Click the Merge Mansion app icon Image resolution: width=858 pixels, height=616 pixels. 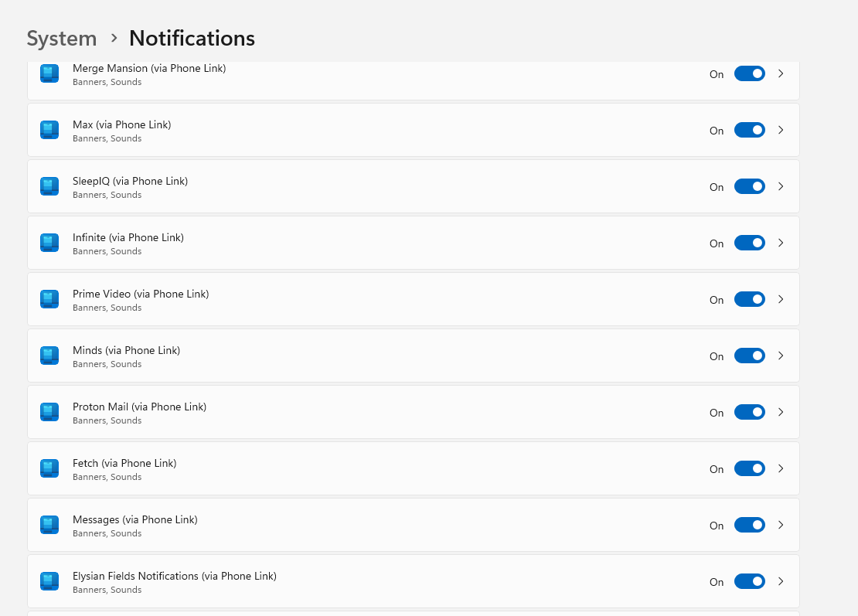click(x=49, y=73)
